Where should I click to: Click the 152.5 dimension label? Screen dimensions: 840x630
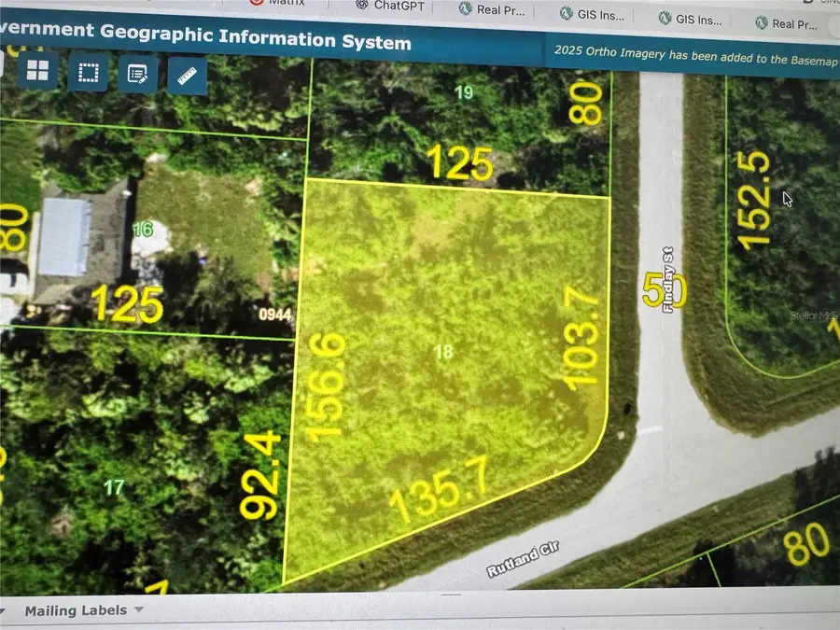754,200
